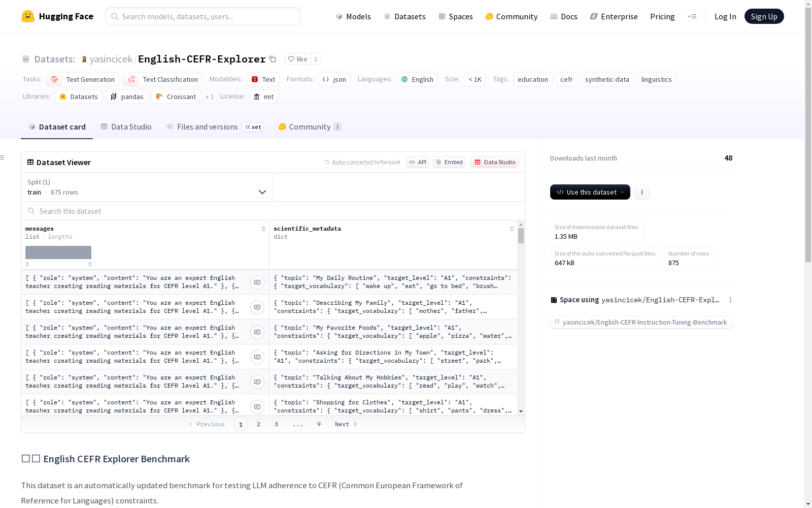Open the Use this dataset dropdown
The width and height of the screenshot is (812, 508).
(590, 192)
